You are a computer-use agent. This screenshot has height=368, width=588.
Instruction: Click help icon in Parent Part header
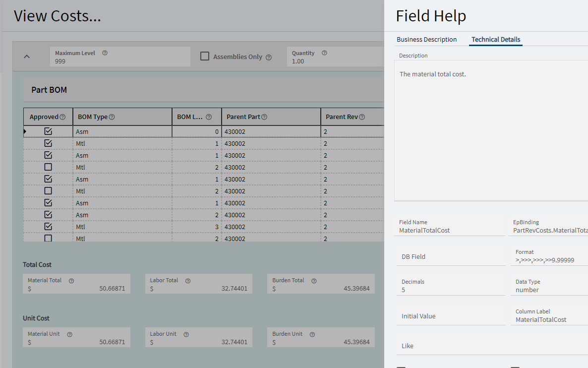pos(264,117)
